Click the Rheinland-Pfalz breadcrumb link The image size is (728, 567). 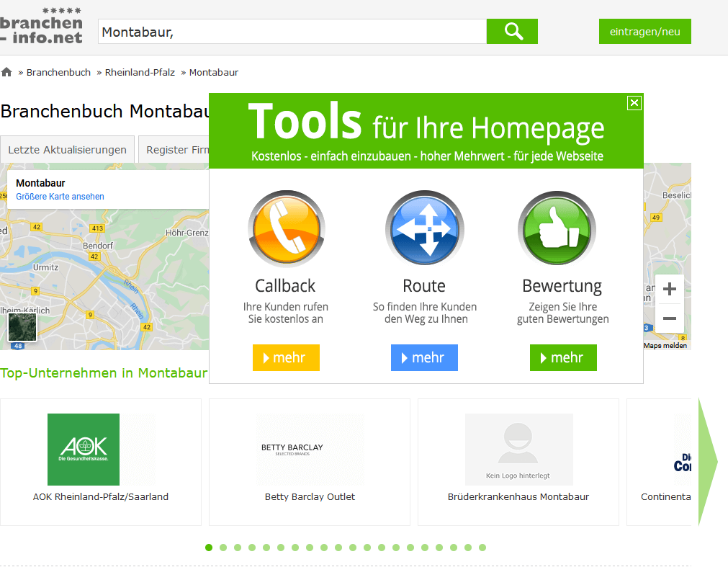click(x=140, y=72)
